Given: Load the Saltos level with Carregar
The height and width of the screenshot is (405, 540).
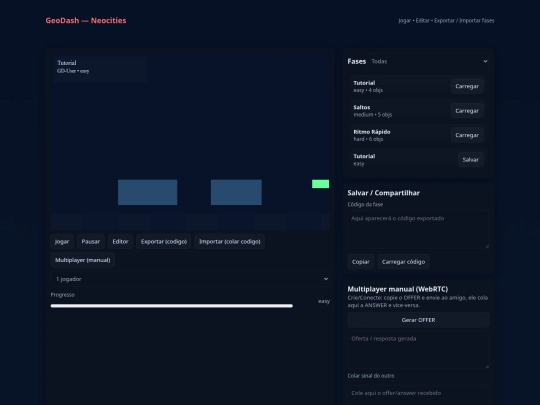Looking at the screenshot, I should click(467, 111).
